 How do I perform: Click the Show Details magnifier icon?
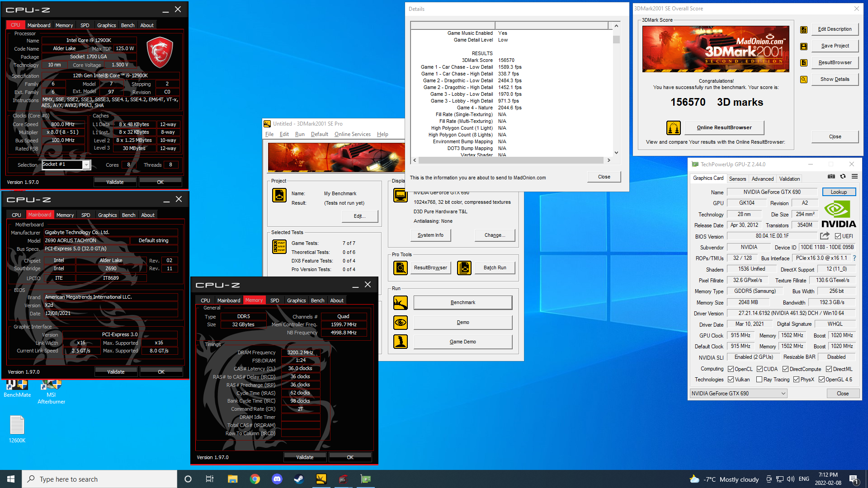tap(804, 80)
